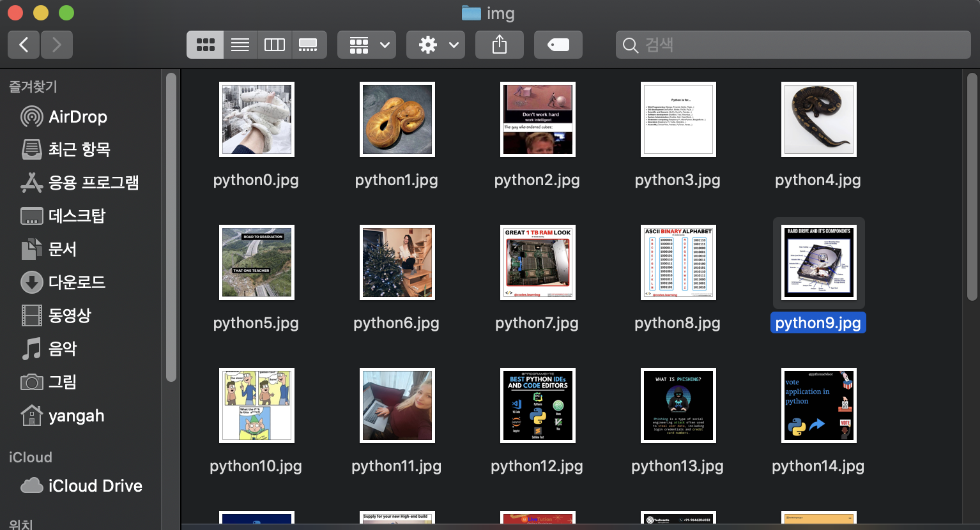The width and height of the screenshot is (980, 530).
Task: Click the iCloud section header
Action: pos(31,457)
